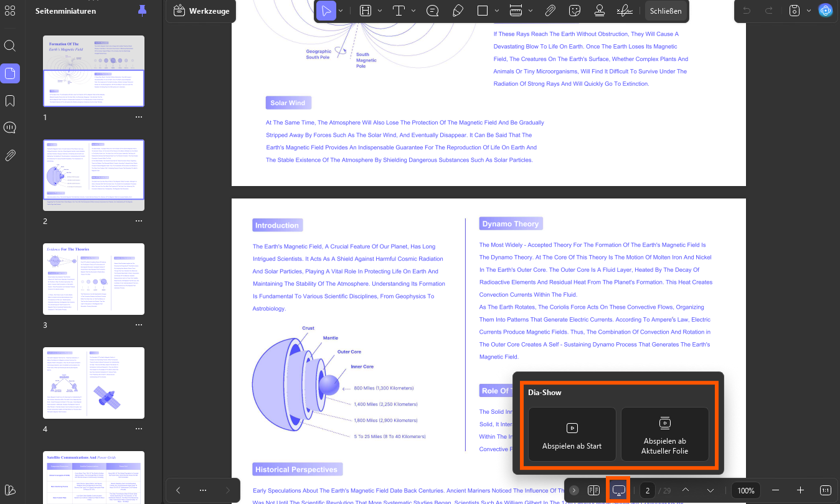Expand the shape tool dropdown arrow

(497, 11)
